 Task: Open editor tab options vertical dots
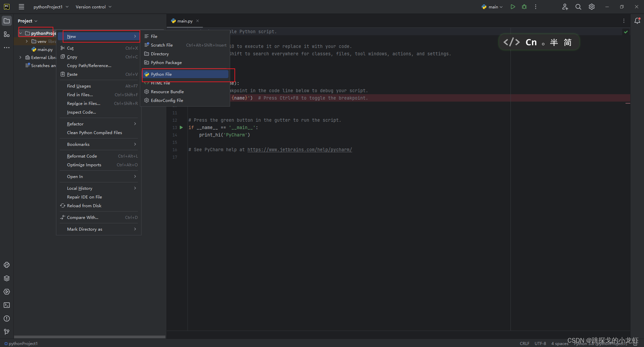point(624,21)
